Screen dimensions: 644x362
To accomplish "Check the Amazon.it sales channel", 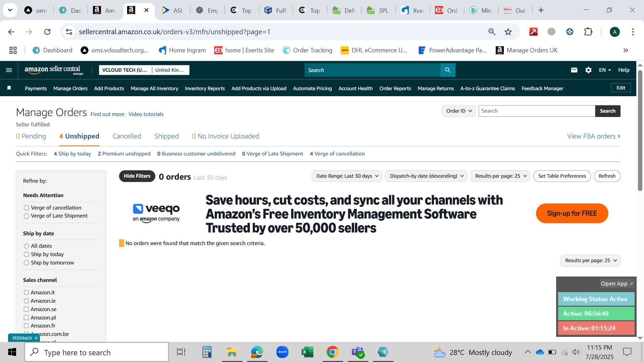I will pyautogui.click(x=26, y=293).
